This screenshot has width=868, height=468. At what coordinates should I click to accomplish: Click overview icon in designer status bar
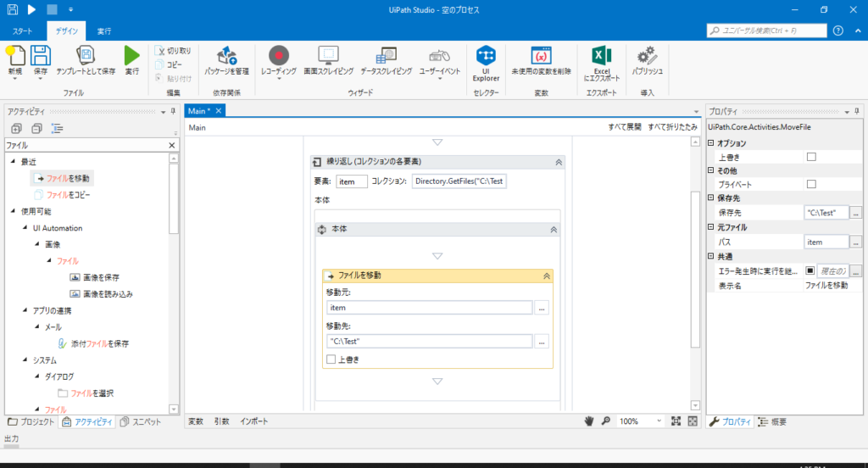[x=693, y=421]
